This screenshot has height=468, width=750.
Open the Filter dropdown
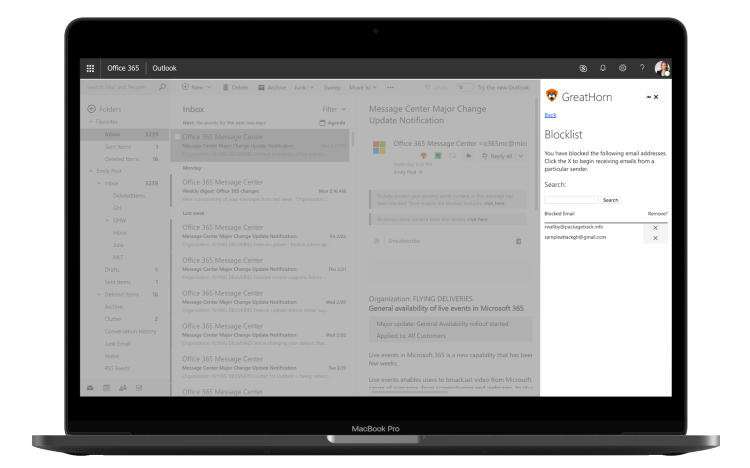[x=334, y=110]
